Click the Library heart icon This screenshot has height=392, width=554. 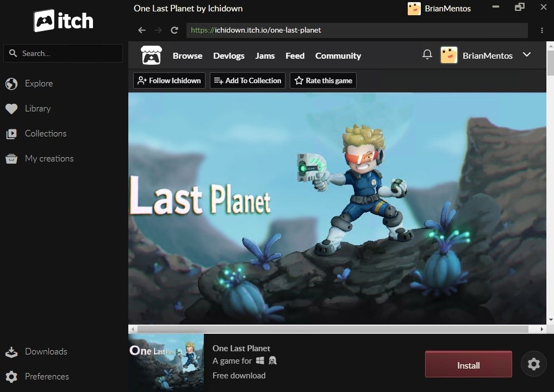11,109
